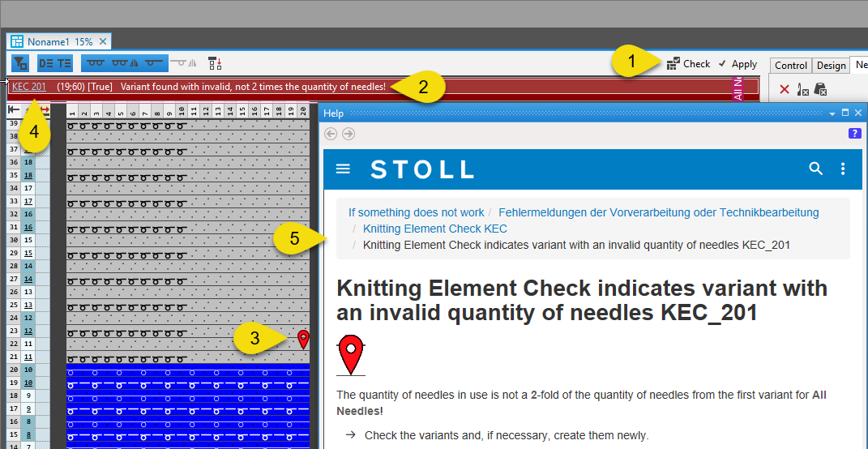This screenshot has height=449, width=868.
Task: Switch to the Design tab
Action: click(x=831, y=66)
